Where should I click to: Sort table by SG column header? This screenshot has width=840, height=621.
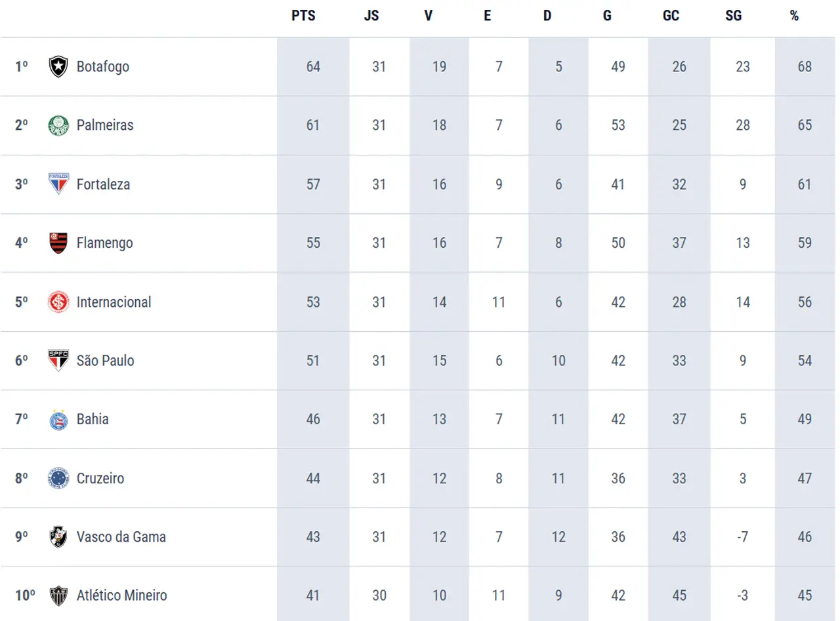[x=733, y=16]
